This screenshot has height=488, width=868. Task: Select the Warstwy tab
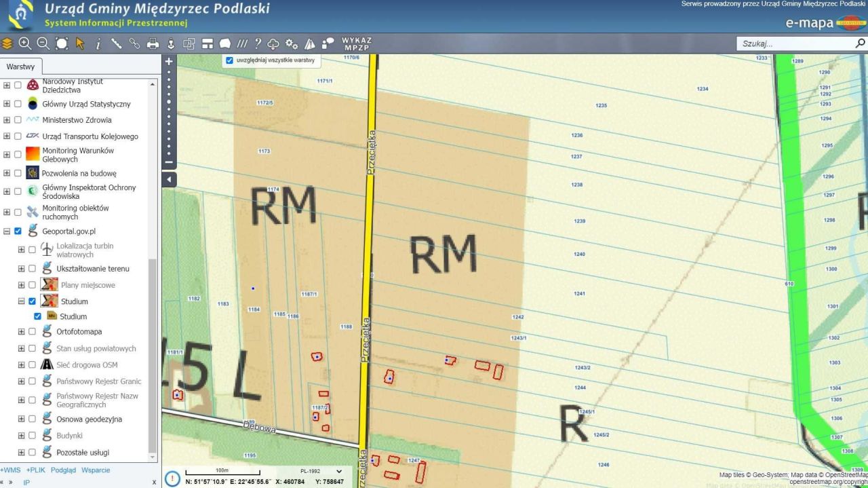pyautogui.click(x=20, y=67)
